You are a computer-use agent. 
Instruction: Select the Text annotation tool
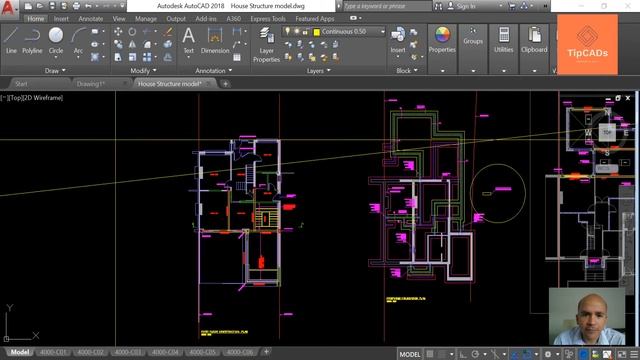[188, 40]
